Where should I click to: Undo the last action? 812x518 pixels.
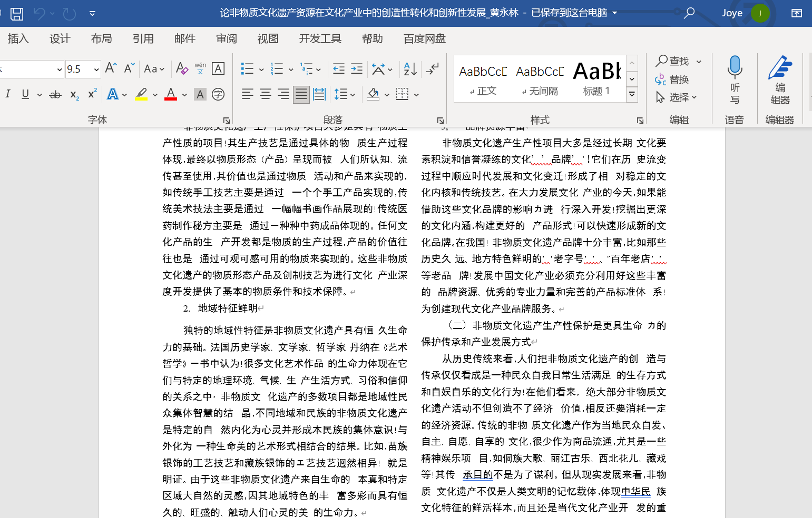[x=40, y=13]
